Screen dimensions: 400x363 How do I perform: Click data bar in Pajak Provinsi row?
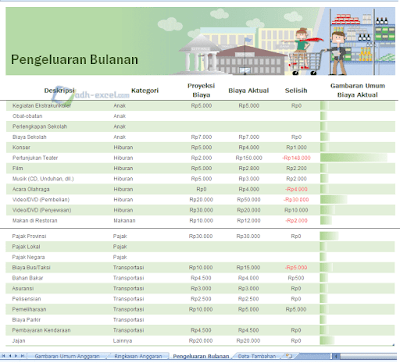329,236
